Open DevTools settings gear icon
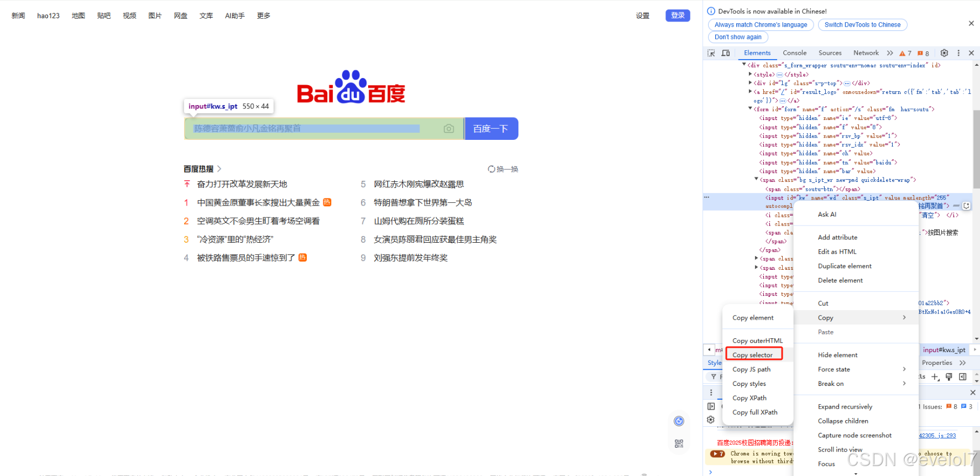The width and height of the screenshot is (980, 476). [944, 53]
